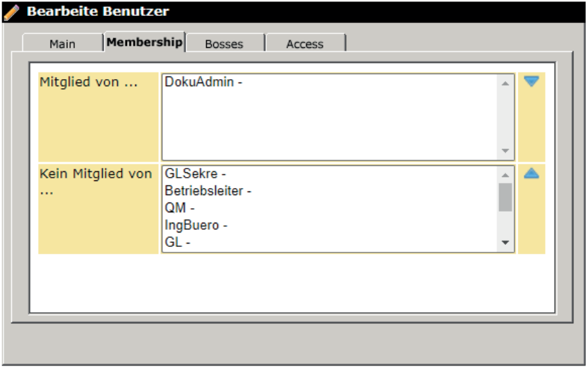
Task: Click the blue up-arrow add membership icon
Action: click(x=531, y=173)
